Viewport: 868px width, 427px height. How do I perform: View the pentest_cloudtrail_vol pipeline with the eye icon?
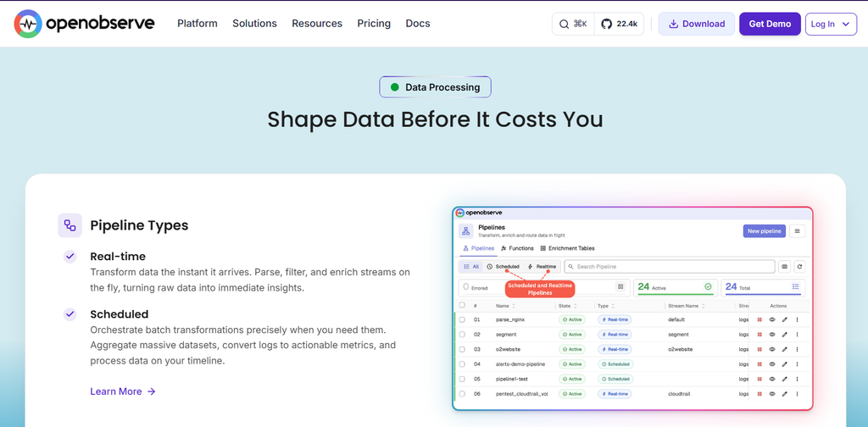pos(771,394)
